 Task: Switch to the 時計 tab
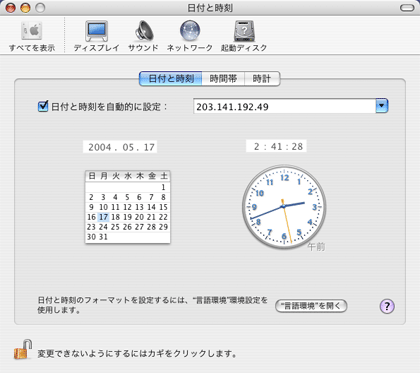coord(262,79)
